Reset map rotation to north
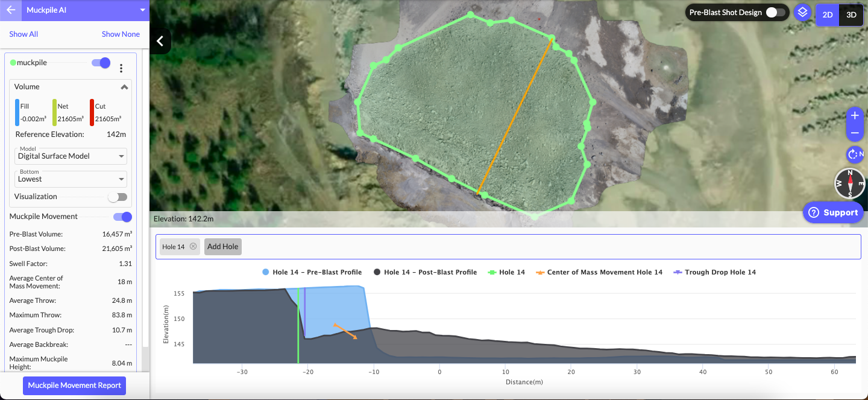The image size is (868, 400). (855, 154)
